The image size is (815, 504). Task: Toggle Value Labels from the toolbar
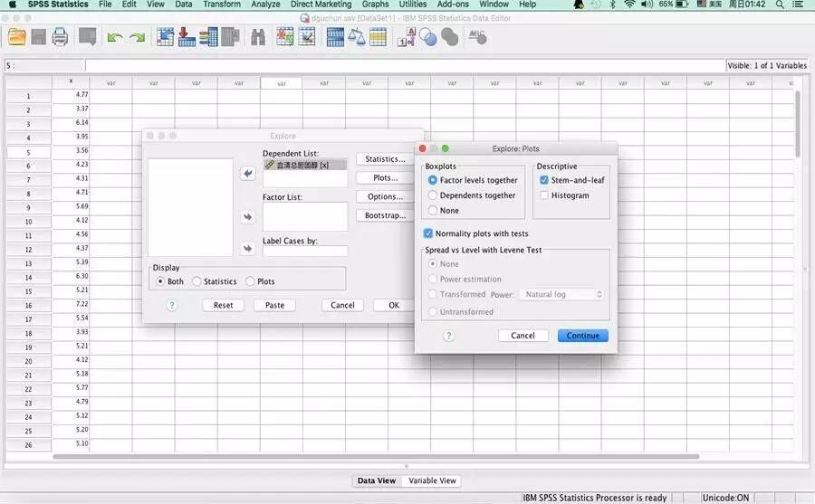coord(406,37)
